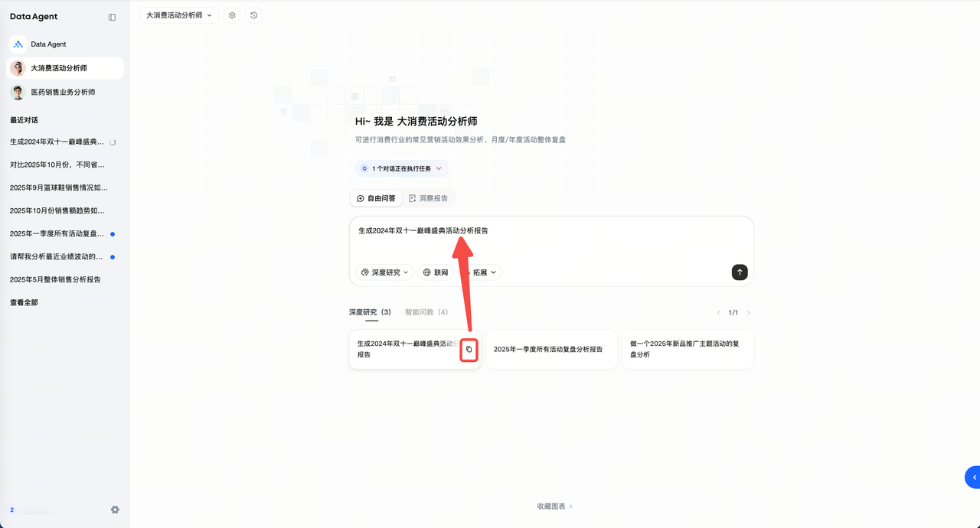Viewport: 980px width, 528px height.
Task: Click the Data Agent title in sidebar header
Action: point(34,17)
